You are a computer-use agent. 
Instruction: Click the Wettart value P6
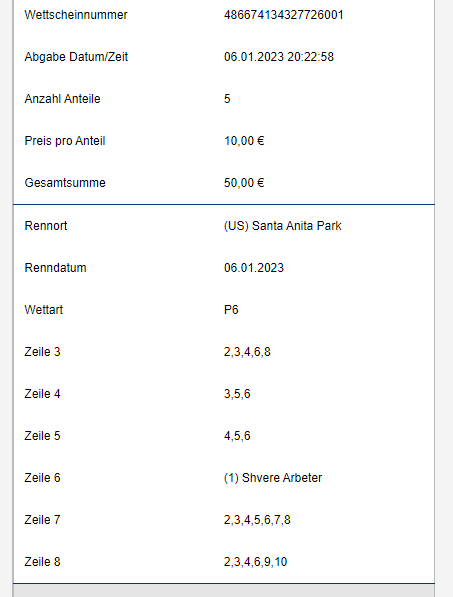pyautogui.click(x=231, y=310)
